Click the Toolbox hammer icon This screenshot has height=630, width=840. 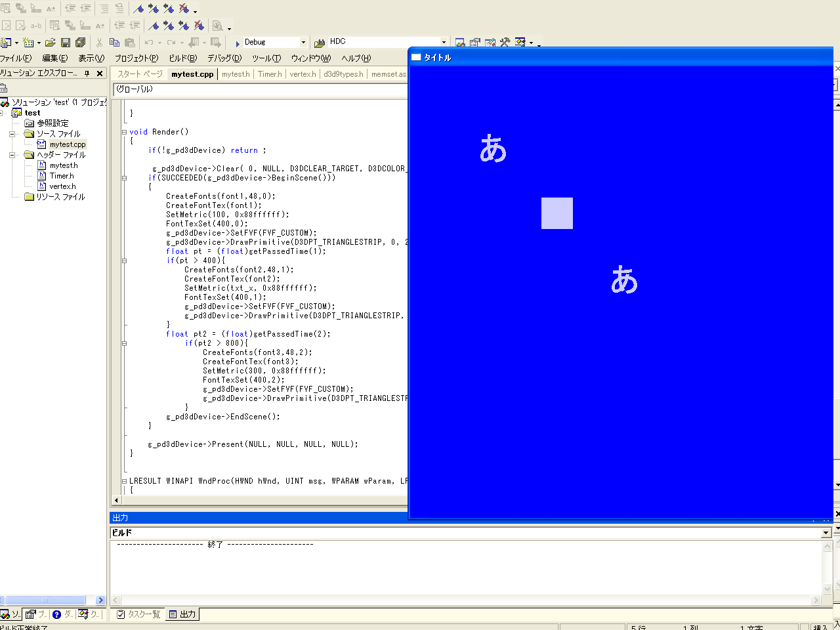(x=505, y=43)
